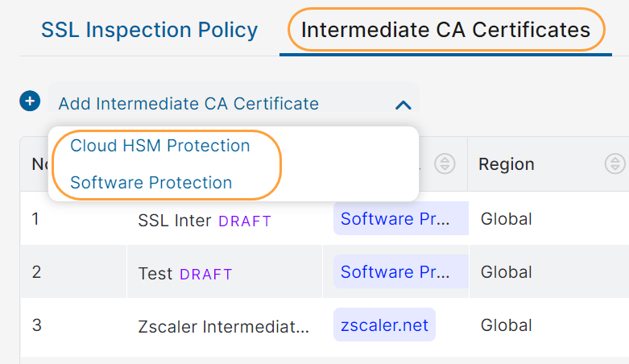Open the zscaler.net tag
This screenshot has width=629, height=364.
pyautogui.click(x=384, y=325)
